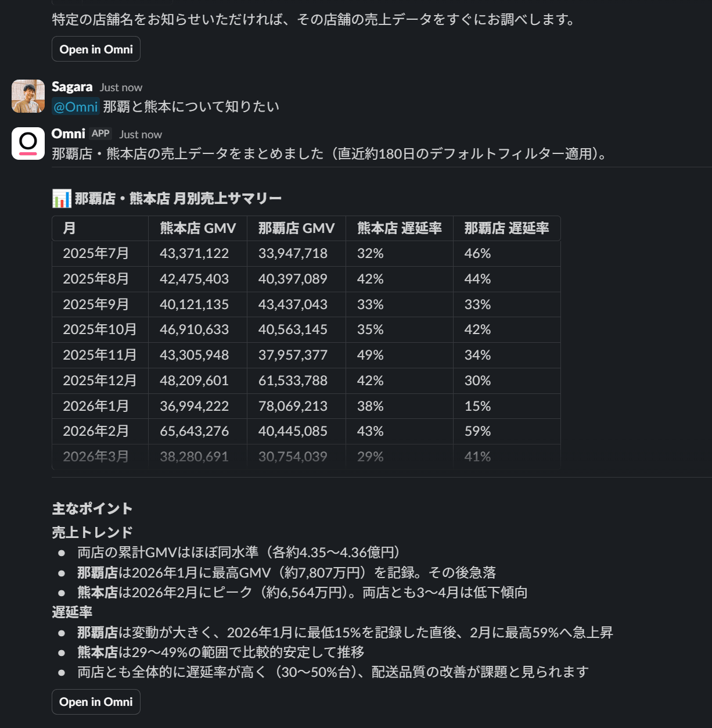This screenshot has height=728, width=712.
Task: Select the 59% delay rate cell
Action: (x=477, y=431)
